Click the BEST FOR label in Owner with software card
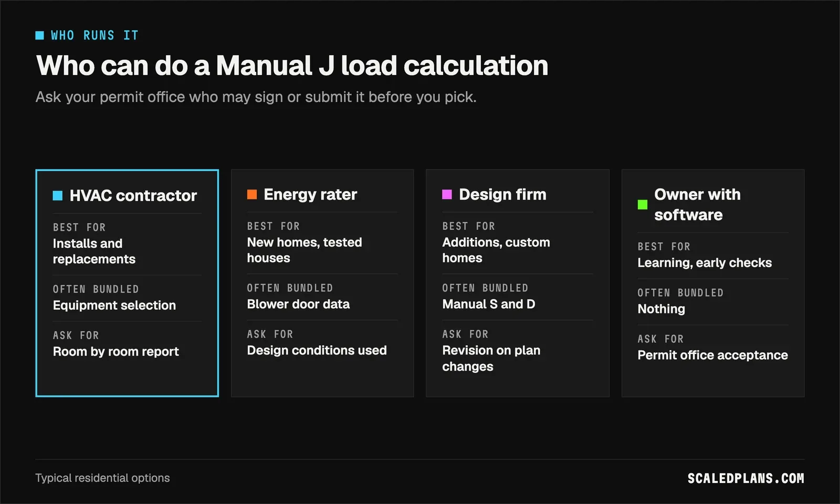The height and width of the screenshot is (504, 840). [x=664, y=247]
